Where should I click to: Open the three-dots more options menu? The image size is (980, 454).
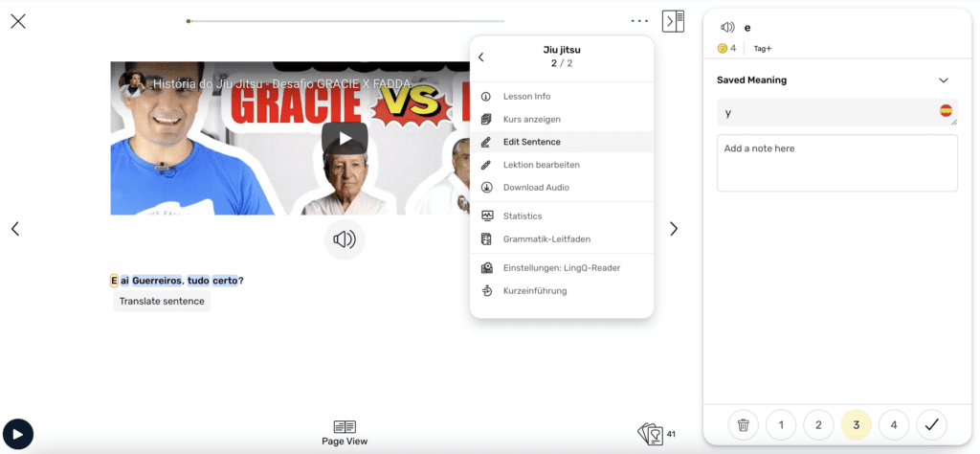tap(639, 21)
